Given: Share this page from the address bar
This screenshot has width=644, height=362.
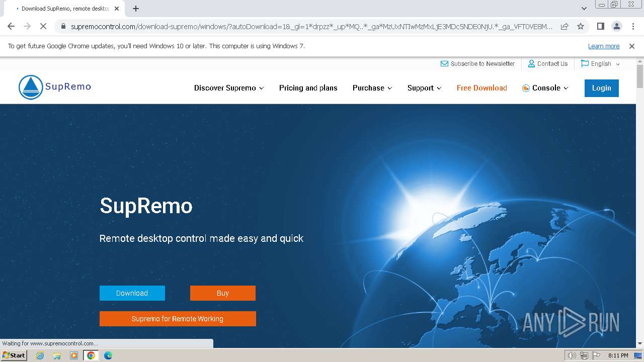Looking at the screenshot, I should pyautogui.click(x=565, y=26).
